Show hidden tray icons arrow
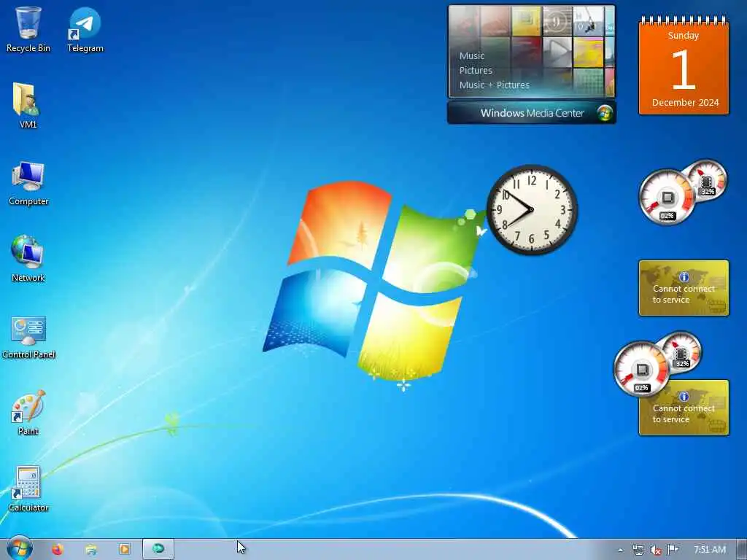The image size is (747, 560). click(x=620, y=550)
